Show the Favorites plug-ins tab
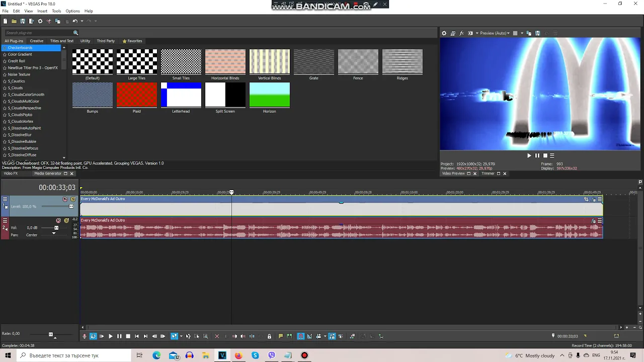The height and width of the screenshot is (362, 644). [132, 41]
